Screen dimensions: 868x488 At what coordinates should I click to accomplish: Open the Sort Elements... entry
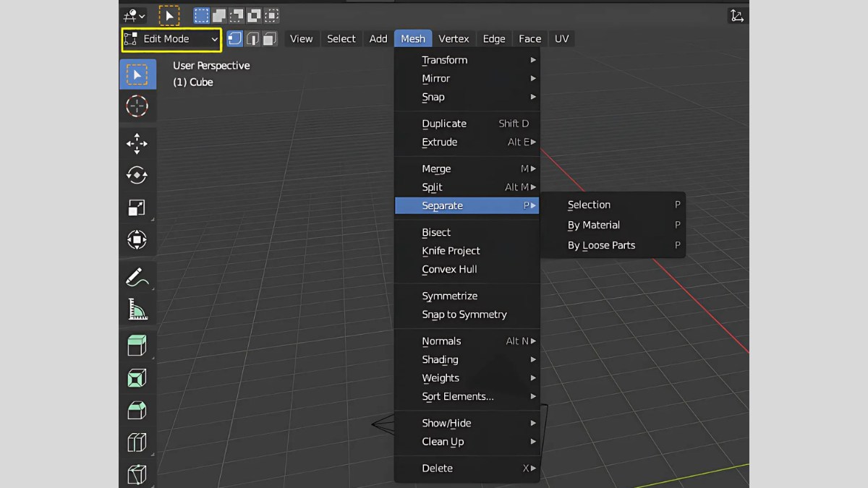(x=467, y=397)
